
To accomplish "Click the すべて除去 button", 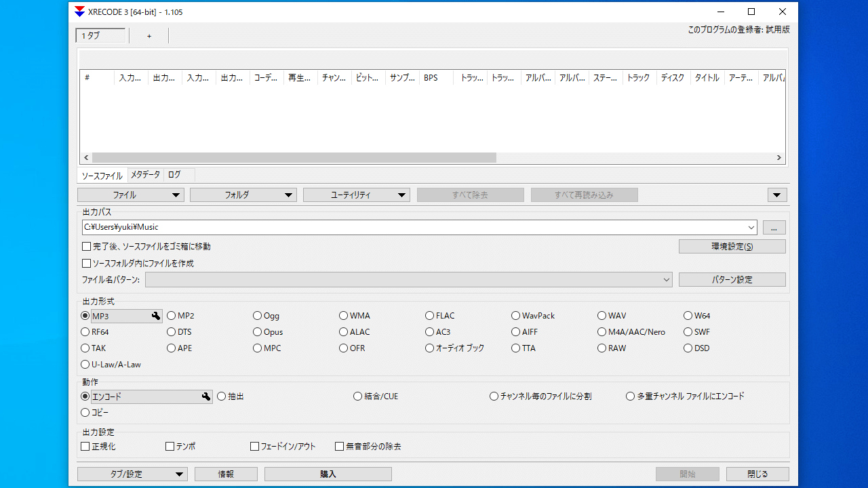I will 470,195.
